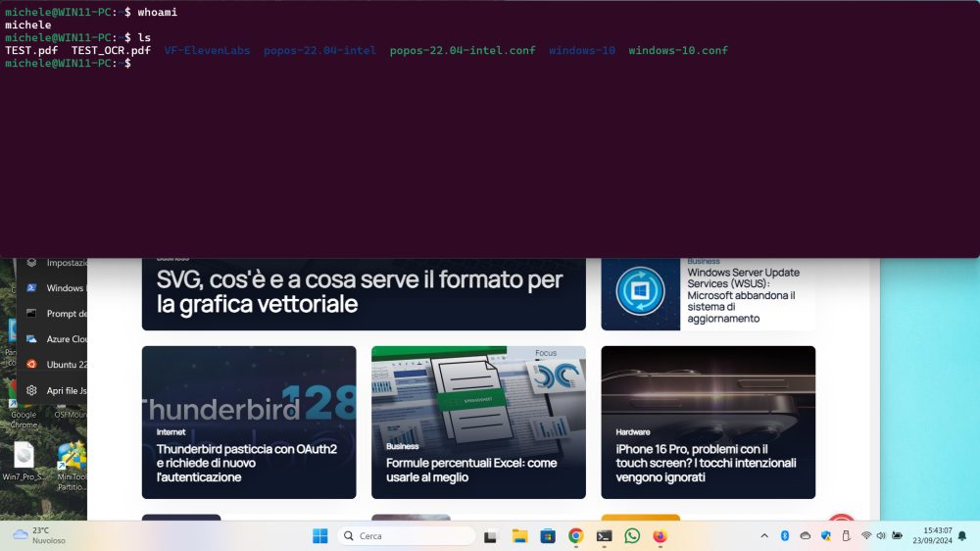980x551 pixels.
Task: Open the Wi-Fi network tray icon
Action: 866,536
